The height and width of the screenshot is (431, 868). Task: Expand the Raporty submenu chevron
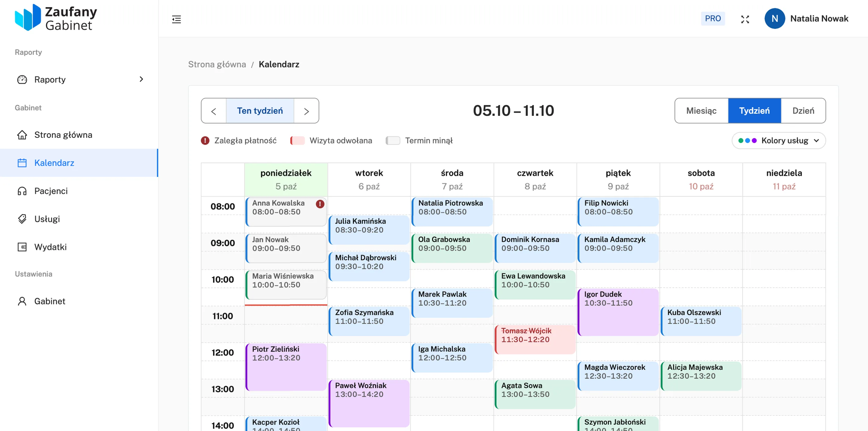[x=141, y=79]
